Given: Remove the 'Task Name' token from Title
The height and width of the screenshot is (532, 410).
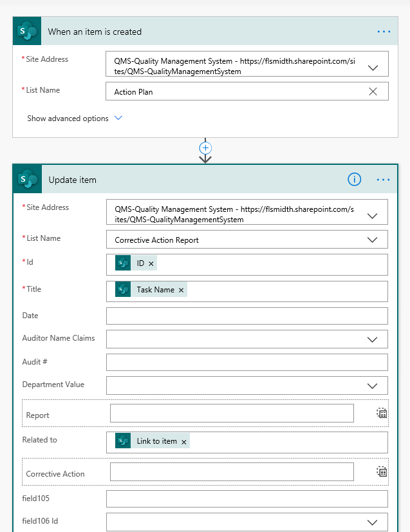Looking at the screenshot, I should click(181, 290).
